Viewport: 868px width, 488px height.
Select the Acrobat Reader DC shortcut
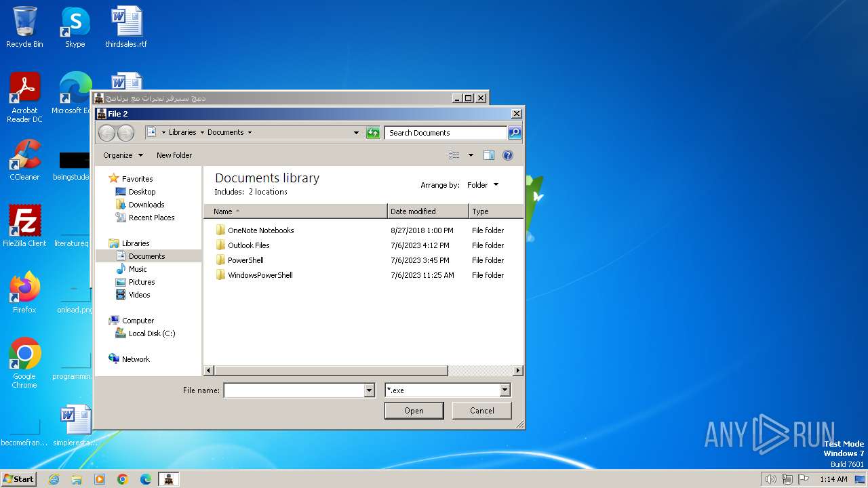(24, 98)
